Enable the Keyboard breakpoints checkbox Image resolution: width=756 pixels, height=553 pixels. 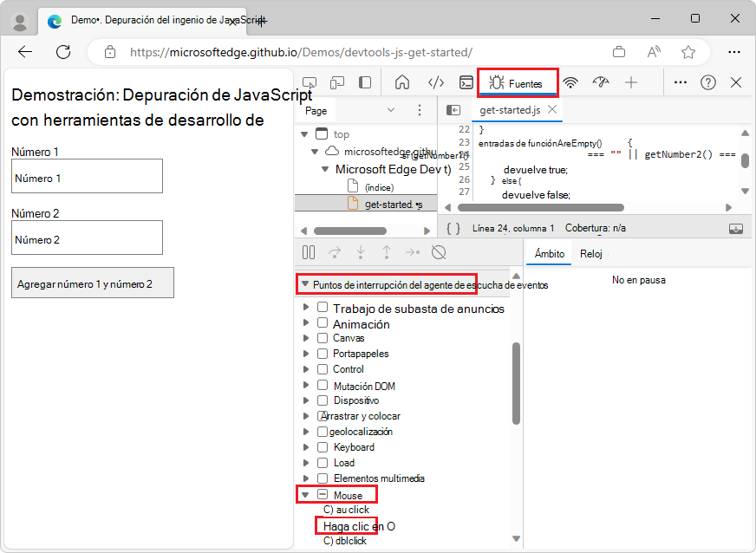(x=321, y=446)
